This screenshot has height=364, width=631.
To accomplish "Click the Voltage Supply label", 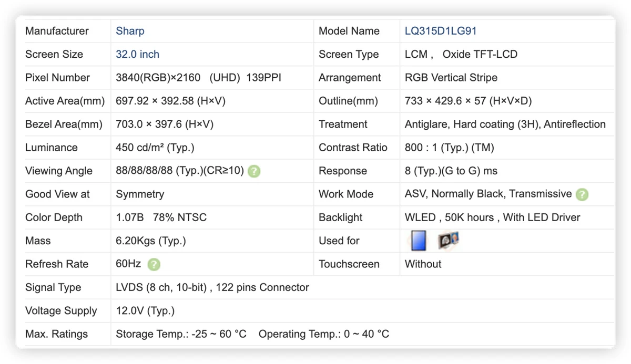I will [x=61, y=310].
